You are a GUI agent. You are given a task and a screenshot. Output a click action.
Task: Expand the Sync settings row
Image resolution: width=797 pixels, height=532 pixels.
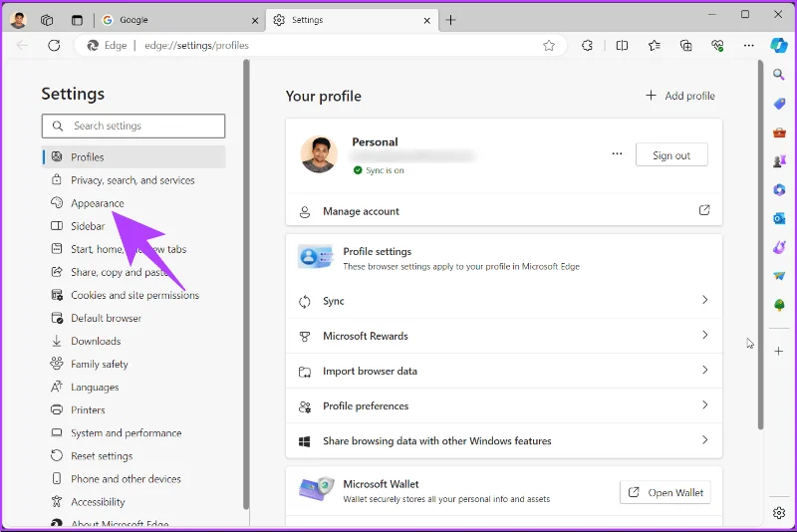coord(504,301)
